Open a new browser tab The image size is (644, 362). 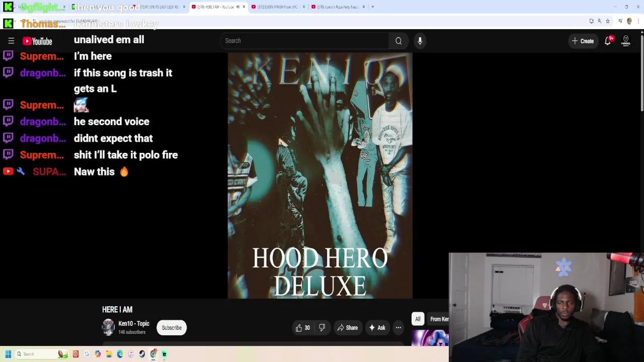[373, 7]
